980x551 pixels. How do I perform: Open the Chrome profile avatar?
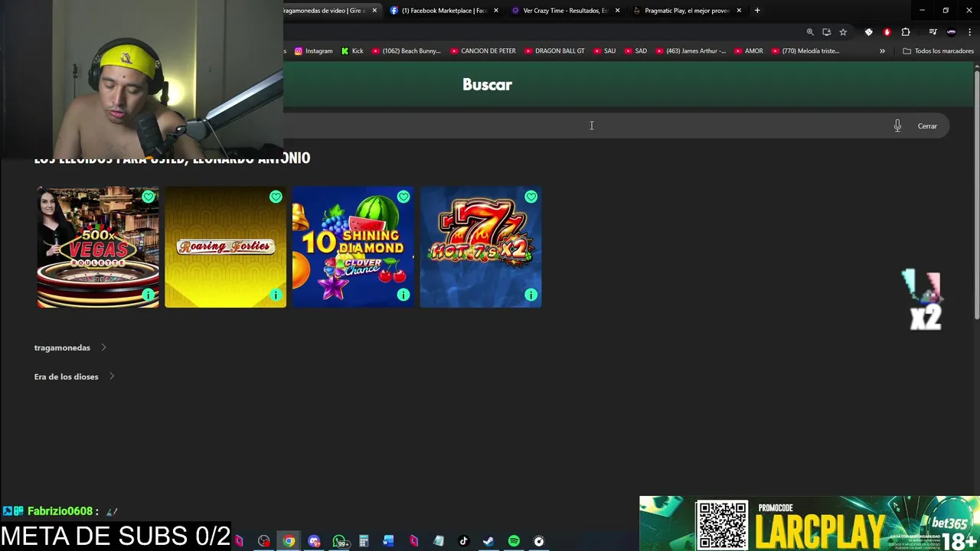(952, 32)
